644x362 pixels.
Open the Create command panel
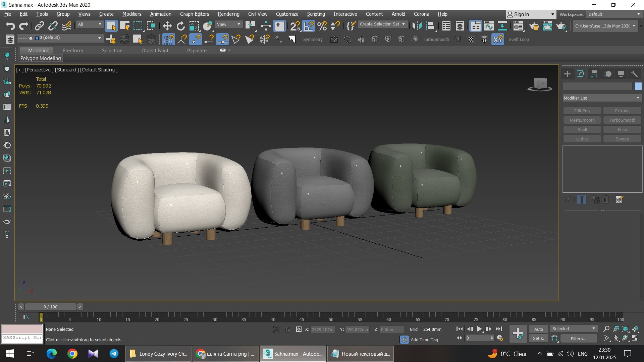tap(567, 74)
